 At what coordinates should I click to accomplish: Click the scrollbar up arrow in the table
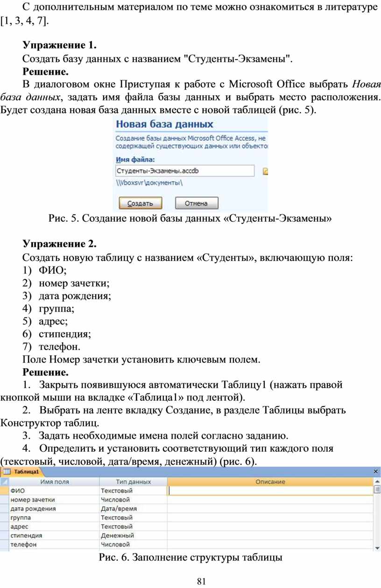click(377, 481)
